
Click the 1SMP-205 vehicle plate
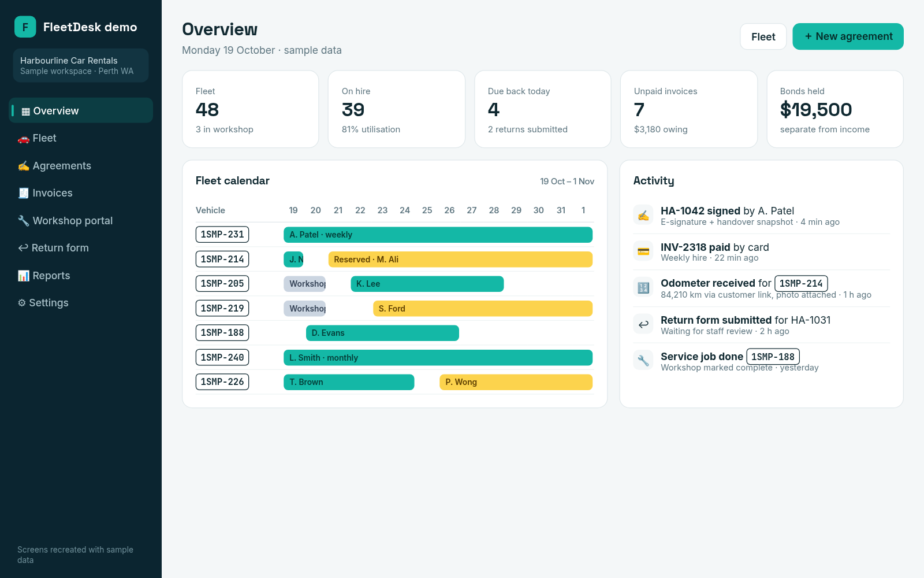222,284
